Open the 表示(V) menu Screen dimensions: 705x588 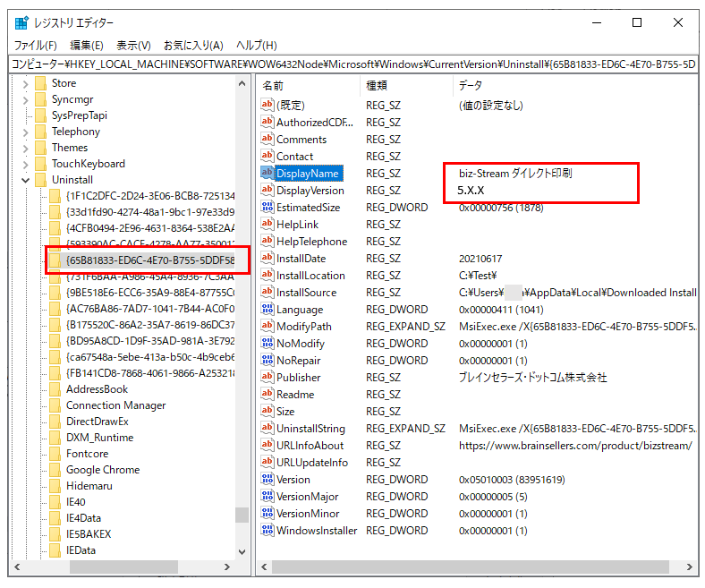pyautogui.click(x=133, y=46)
